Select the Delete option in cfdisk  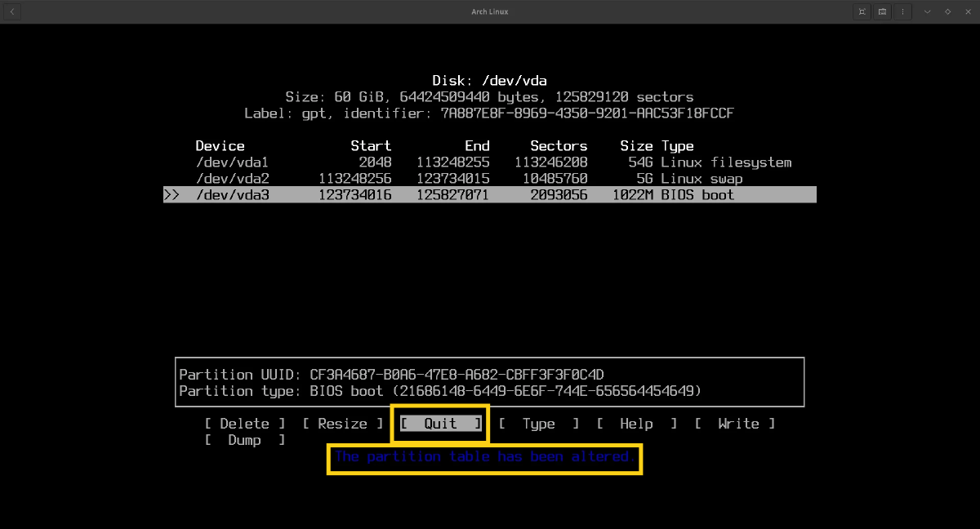coord(244,424)
